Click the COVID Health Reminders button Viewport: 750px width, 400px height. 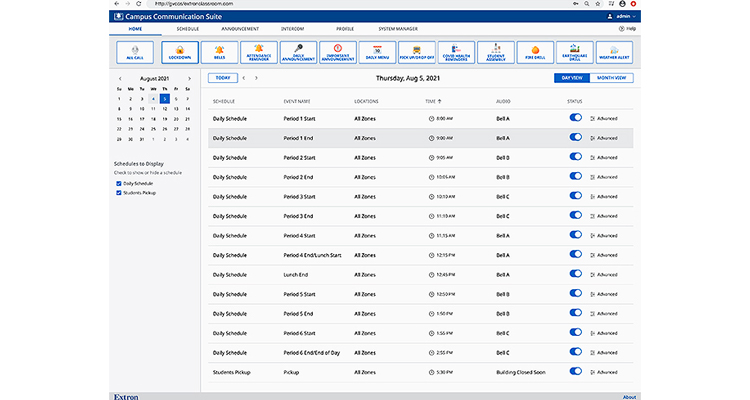tap(456, 52)
